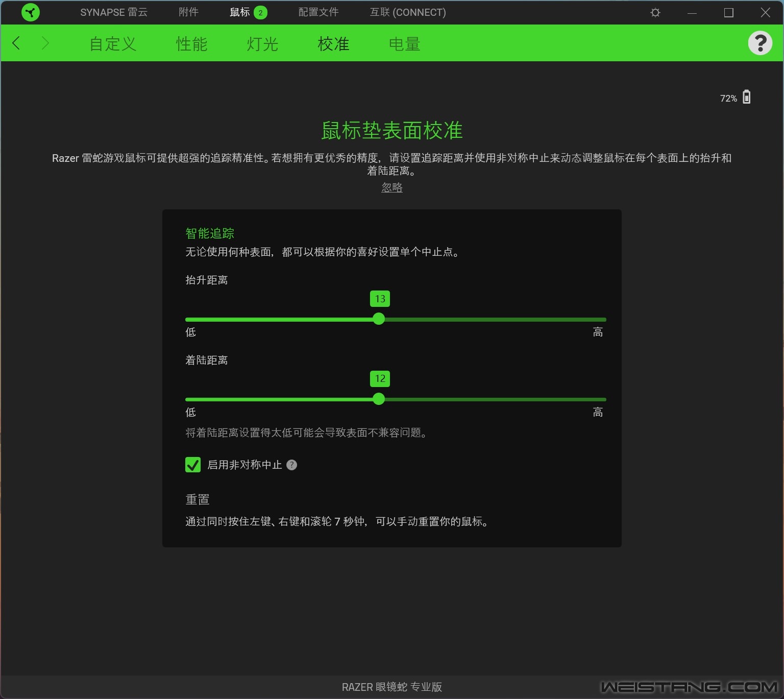Click the 智能追踪 heading
Screen dimensions: 784x699
pyautogui.click(x=210, y=233)
